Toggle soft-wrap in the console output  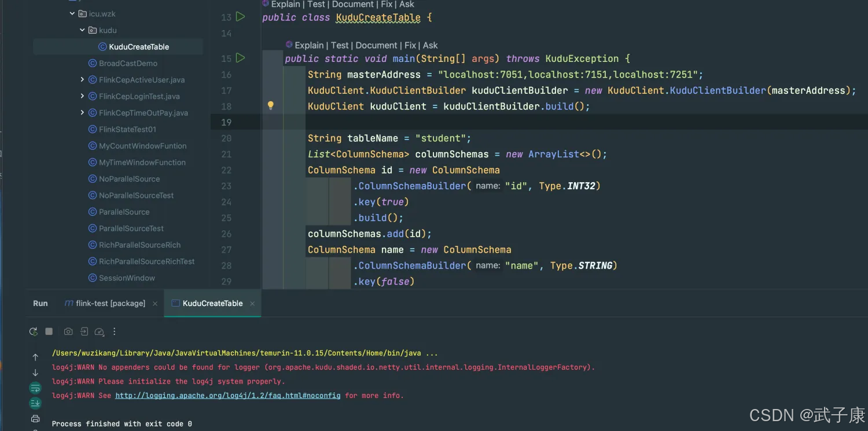(x=35, y=388)
